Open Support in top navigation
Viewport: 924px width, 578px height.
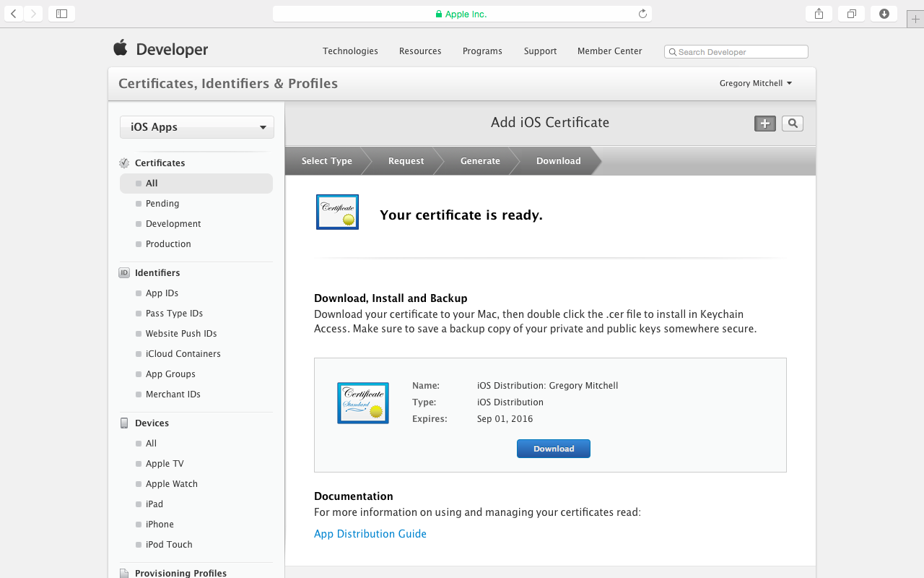click(540, 51)
